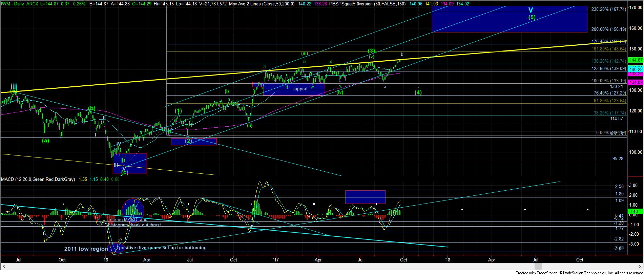Click the 200.00% (158.19) Fibonacci level label
This screenshot has height=275, width=644.
point(608,29)
